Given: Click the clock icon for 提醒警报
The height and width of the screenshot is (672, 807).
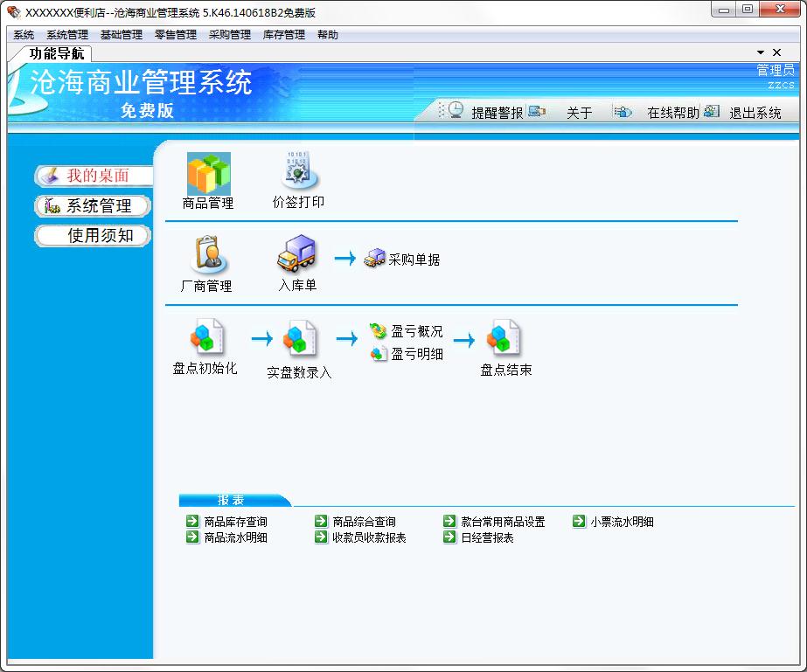Looking at the screenshot, I should 455,110.
